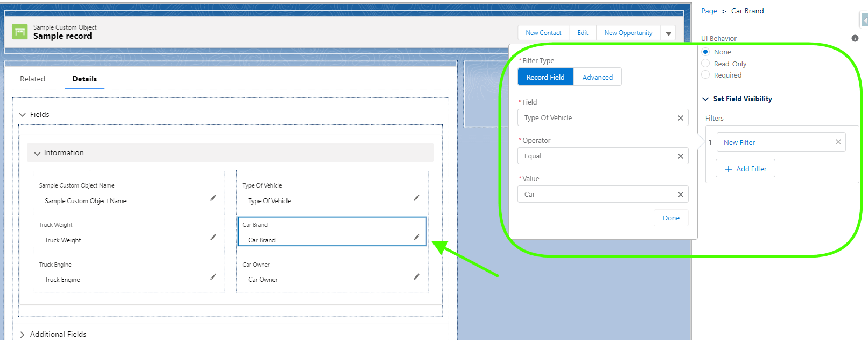The height and width of the screenshot is (340, 868).
Task: Click the plus icon in Add Filter
Action: tap(729, 169)
